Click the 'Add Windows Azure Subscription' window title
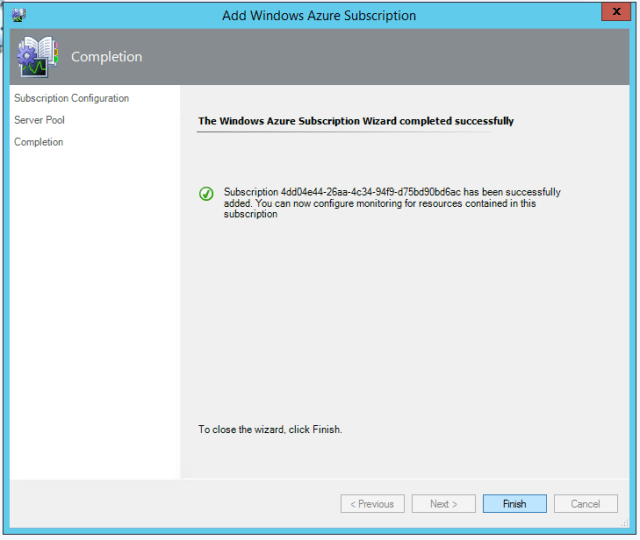 320,15
